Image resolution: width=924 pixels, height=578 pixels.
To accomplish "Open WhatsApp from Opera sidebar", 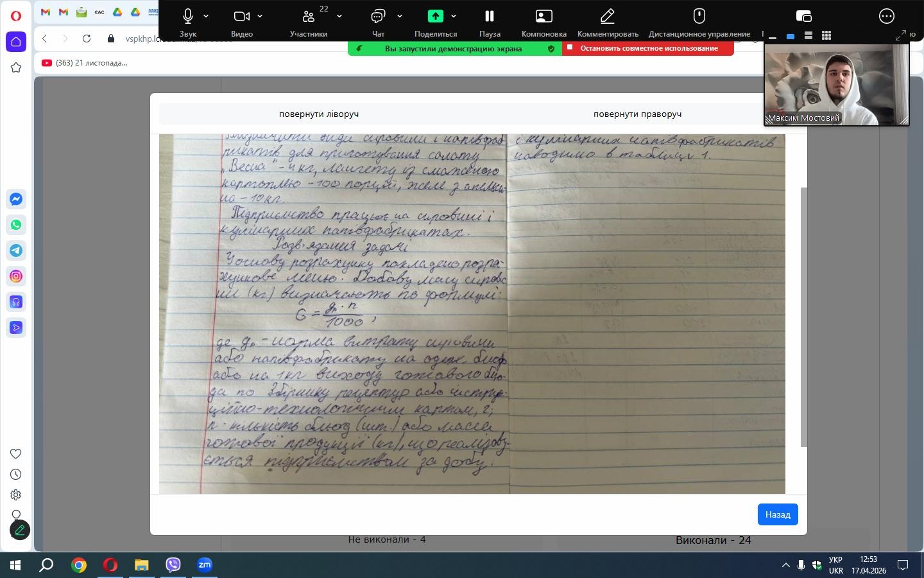I will [x=16, y=225].
